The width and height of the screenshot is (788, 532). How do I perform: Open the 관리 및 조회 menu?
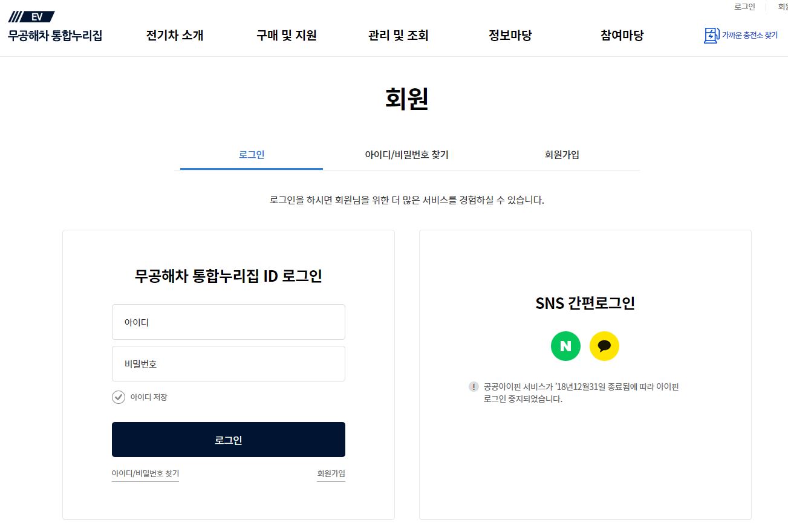[398, 36]
